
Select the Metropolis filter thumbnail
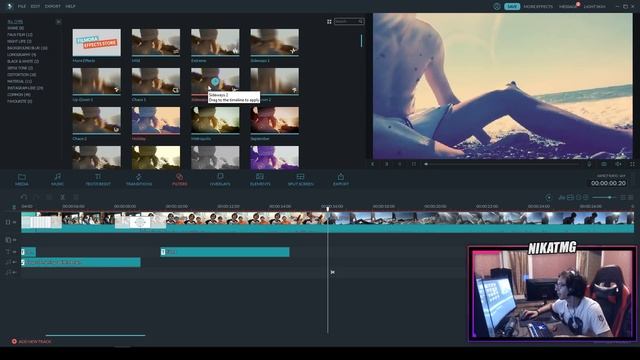pos(215,120)
